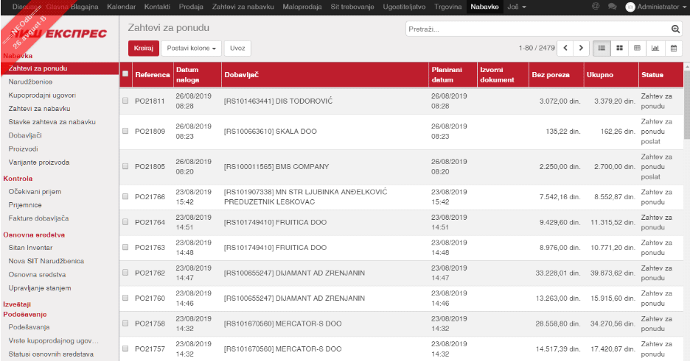Click the Uvoz button
The image size is (690, 361).
click(237, 48)
